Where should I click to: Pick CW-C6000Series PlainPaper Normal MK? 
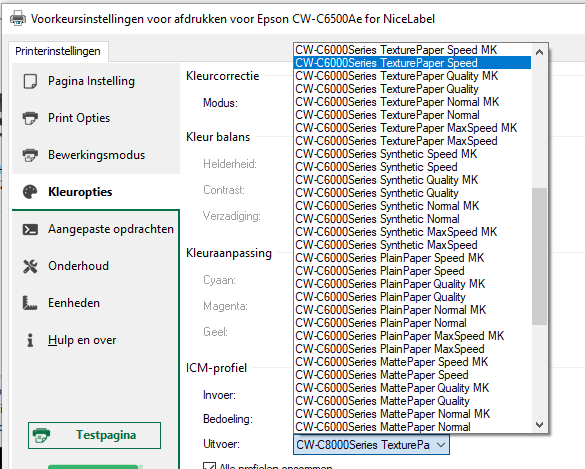[413, 310]
